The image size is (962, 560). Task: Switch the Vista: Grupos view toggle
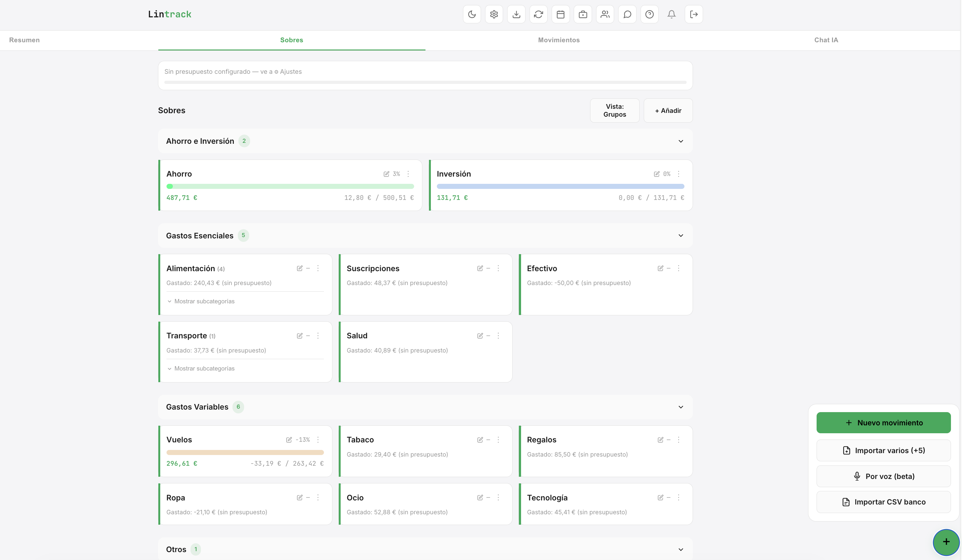(x=615, y=111)
